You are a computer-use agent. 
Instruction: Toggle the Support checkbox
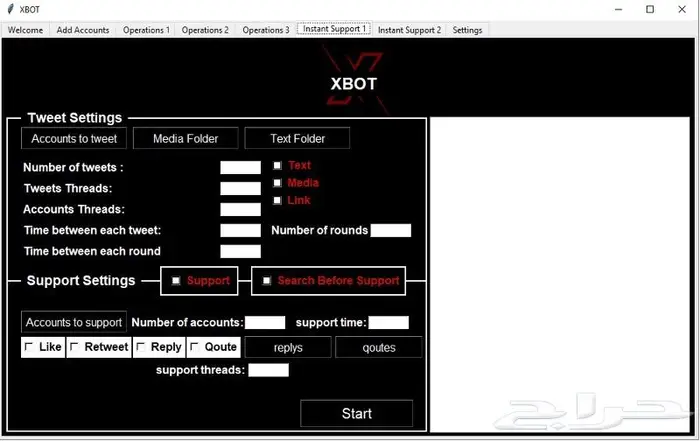click(x=176, y=280)
